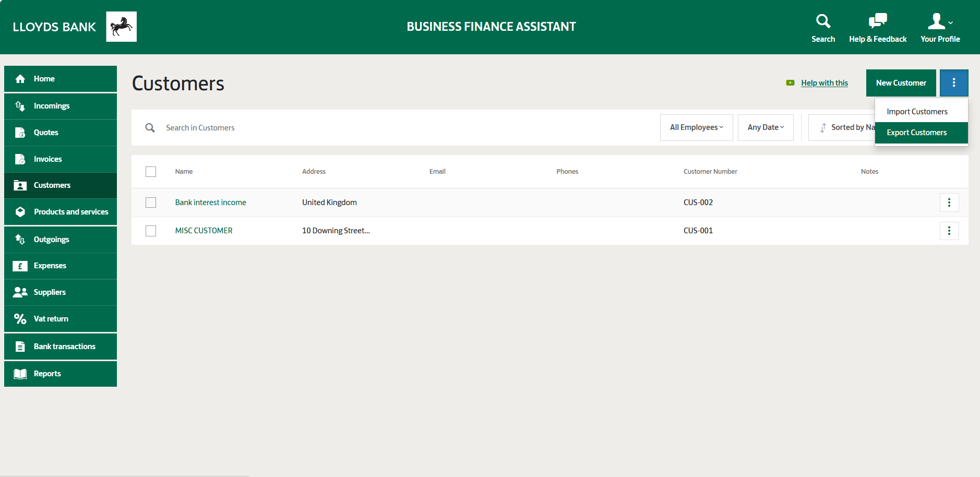
Task: Open Bank interest income customer link
Action: pos(211,202)
